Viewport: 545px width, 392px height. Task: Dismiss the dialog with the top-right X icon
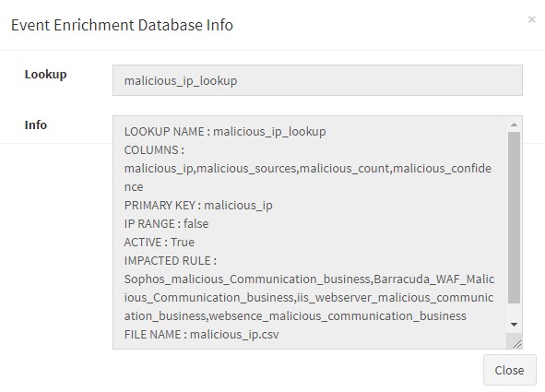pos(531,19)
